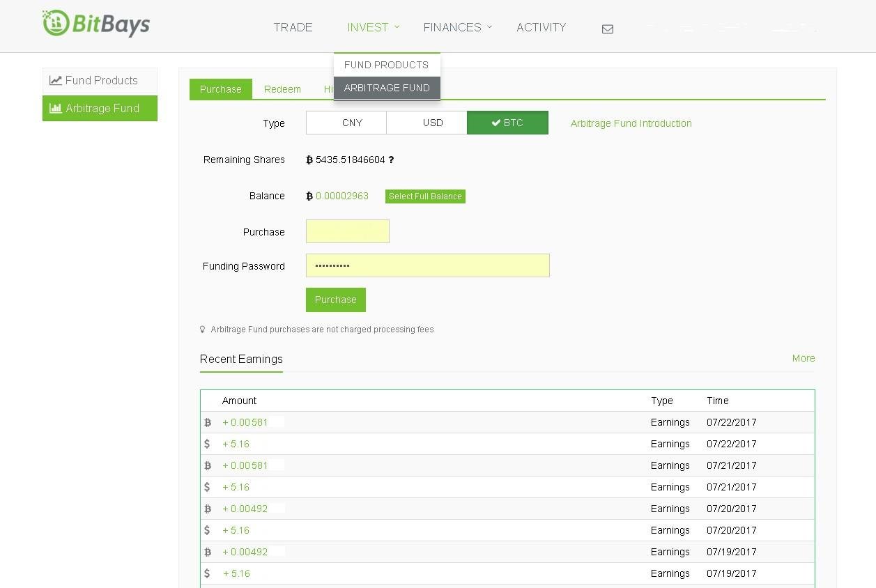Focus the Funding Password field
Image resolution: width=876 pixels, height=588 pixels.
click(x=428, y=265)
